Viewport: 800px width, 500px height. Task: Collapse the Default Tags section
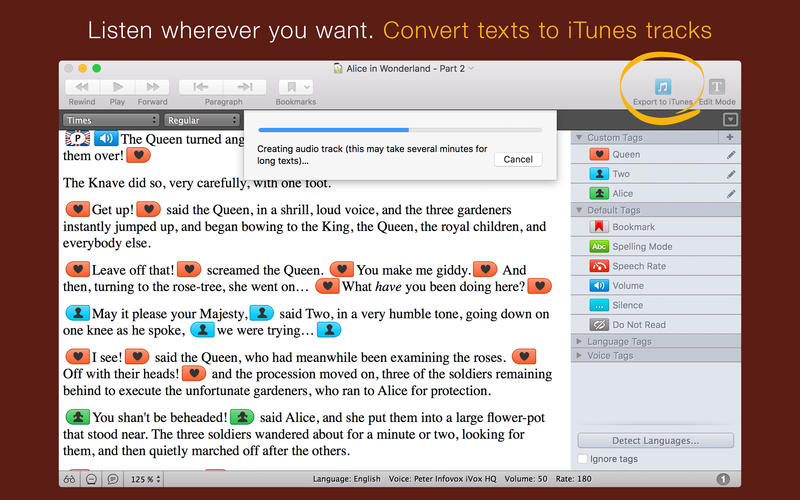coord(579,210)
